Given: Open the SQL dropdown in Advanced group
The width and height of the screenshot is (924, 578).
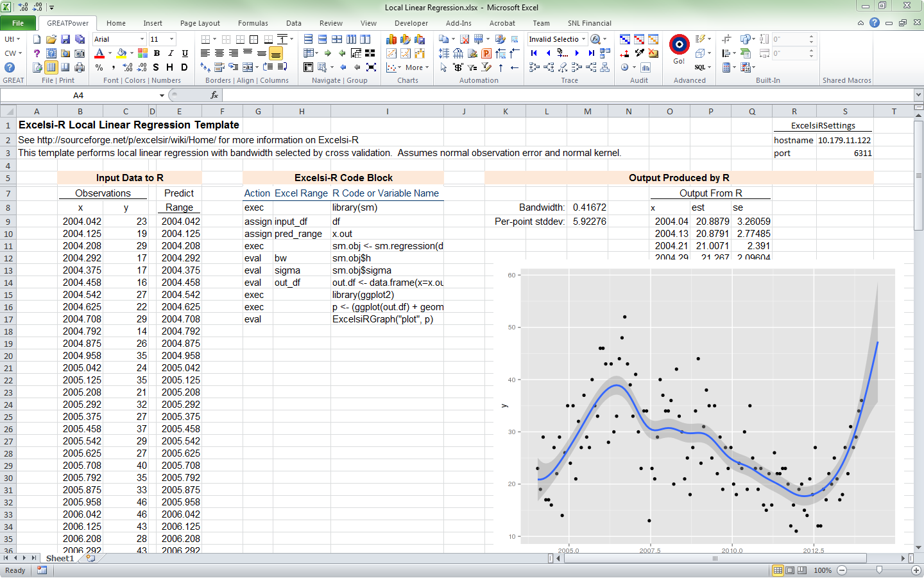Looking at the screenshot, I should (703, 67).
